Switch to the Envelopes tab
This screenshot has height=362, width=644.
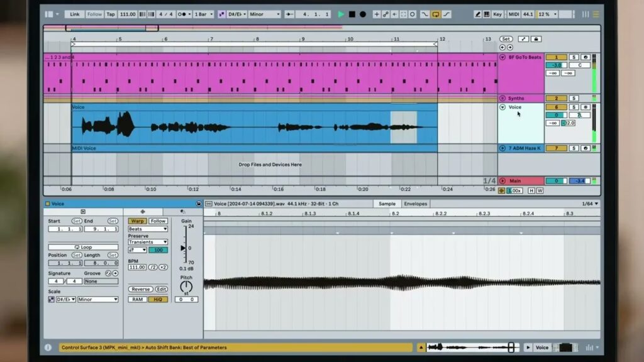(415, 204)
